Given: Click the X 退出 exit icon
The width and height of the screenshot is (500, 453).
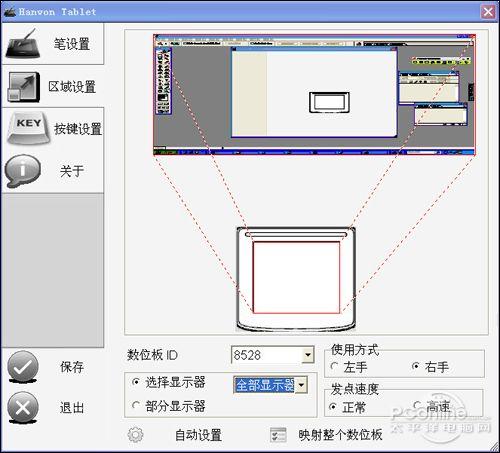Looking at the screenshot, I should pyautogui.click(x=23, y=407).
